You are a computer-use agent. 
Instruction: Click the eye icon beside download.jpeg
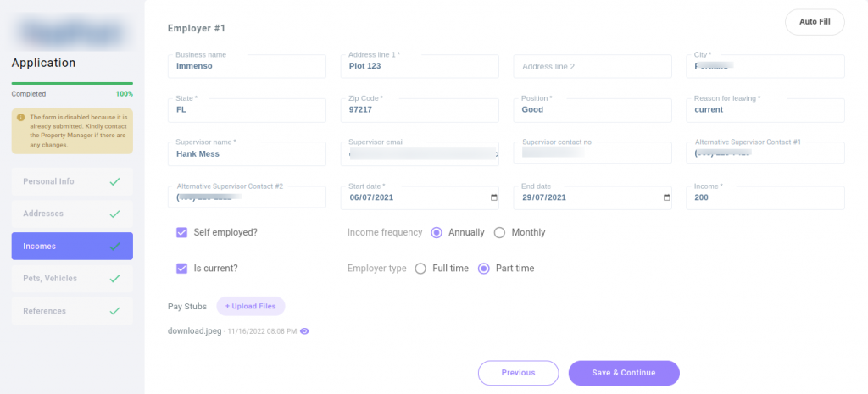[x=305, y=331]
